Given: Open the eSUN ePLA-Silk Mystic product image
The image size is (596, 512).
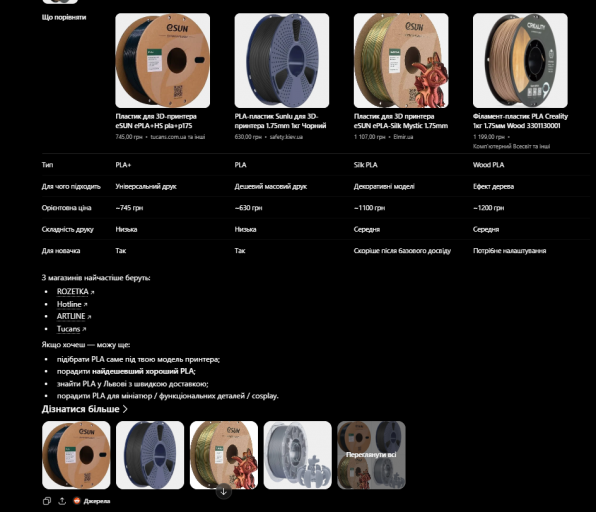Looking at the screenshot, I should pos(401,60).
